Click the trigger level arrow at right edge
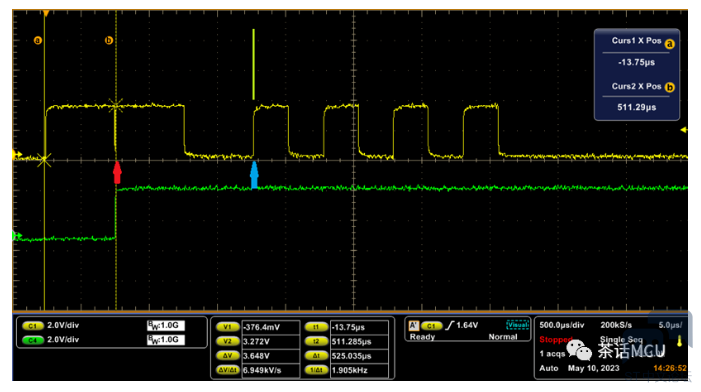 tap(684, 130)
